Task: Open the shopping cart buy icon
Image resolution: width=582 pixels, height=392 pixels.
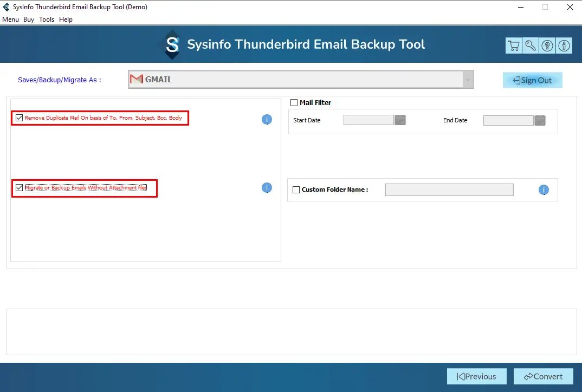Action: point(514,45)
